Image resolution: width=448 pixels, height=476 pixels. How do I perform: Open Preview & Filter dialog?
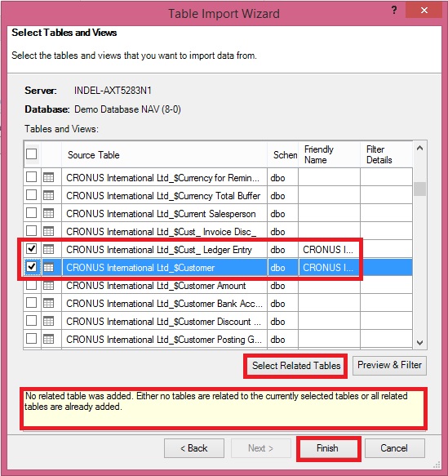[389, 365]
